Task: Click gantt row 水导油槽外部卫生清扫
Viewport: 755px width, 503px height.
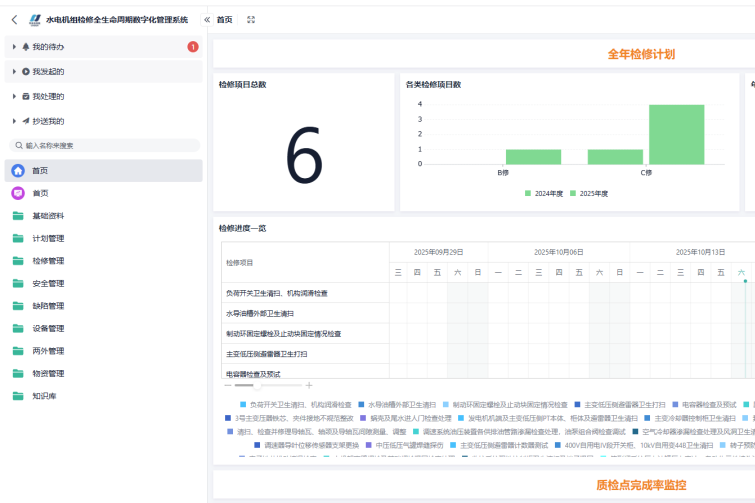Action: point(305,313)
